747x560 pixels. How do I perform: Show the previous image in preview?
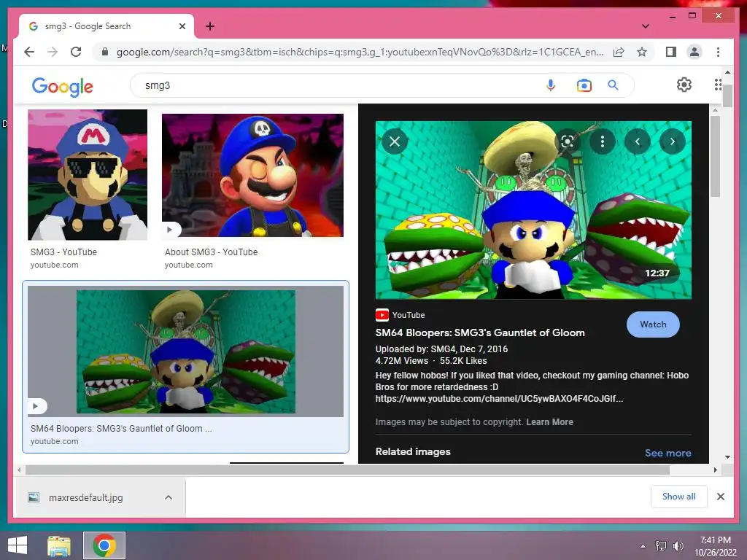click(x=638, y=141)
